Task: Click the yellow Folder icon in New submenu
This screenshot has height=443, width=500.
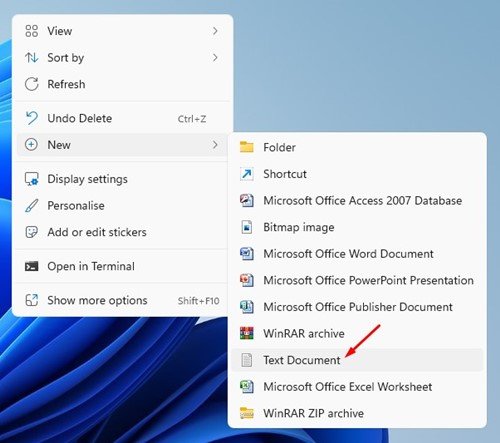Action: [247, 147]
